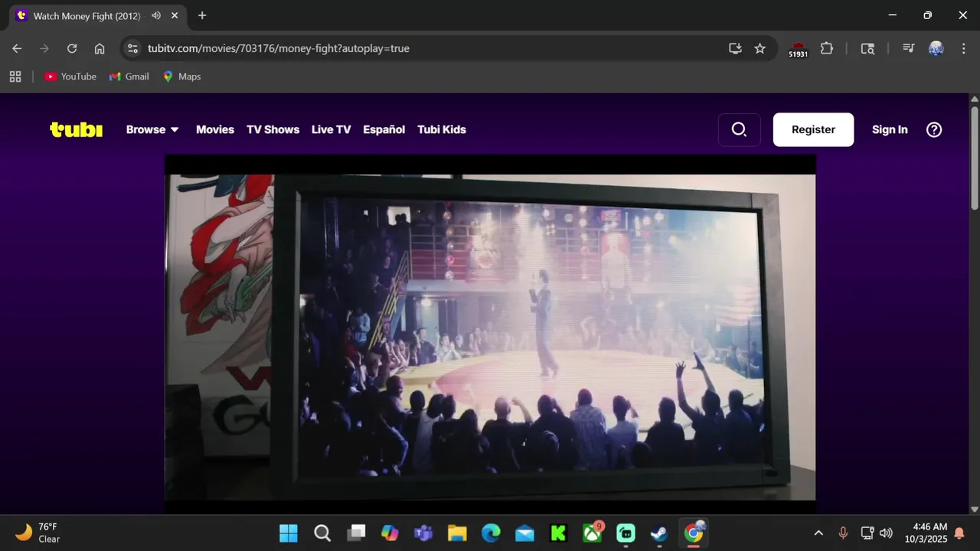Expand the Browse dropdown menu
The width and height of the screenshot is (980, 551).
(152, 129)
